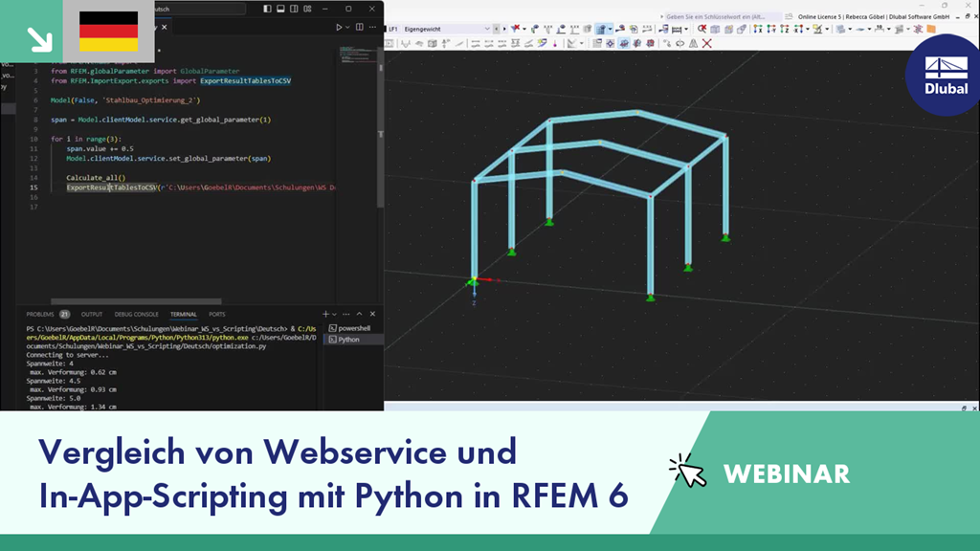Click the highlighted model display icon in RFEM toolbar
The image size is (980, 551).
click(x=601, y=29)
